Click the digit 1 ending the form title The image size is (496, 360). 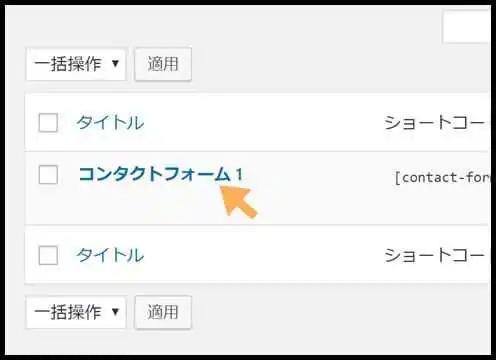(x=239, y=175)
